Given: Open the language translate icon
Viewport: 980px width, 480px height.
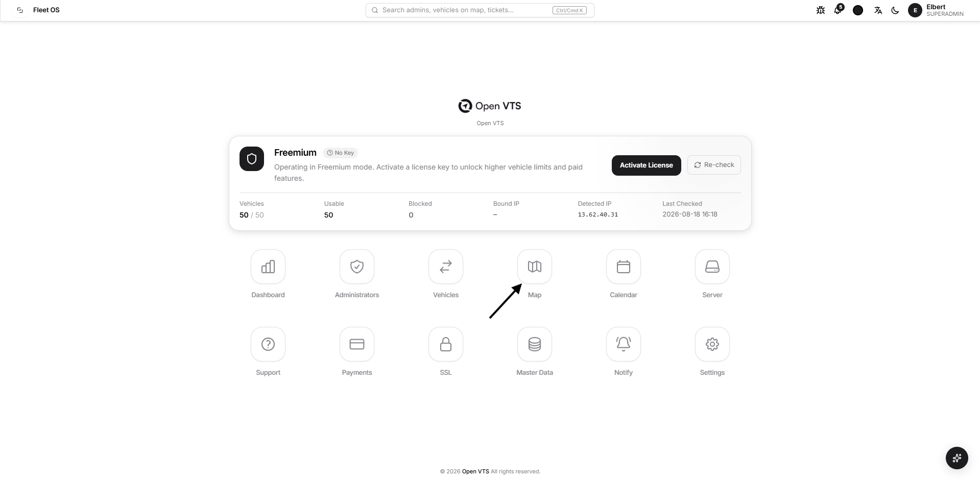Looking at the screenshot, I should click(x=878, y=10).
